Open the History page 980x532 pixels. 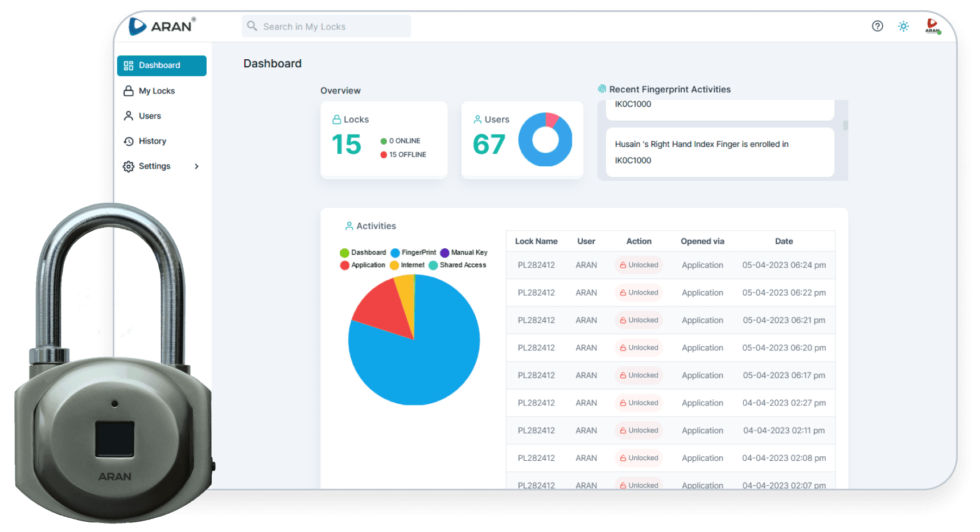tap(153, 141)
